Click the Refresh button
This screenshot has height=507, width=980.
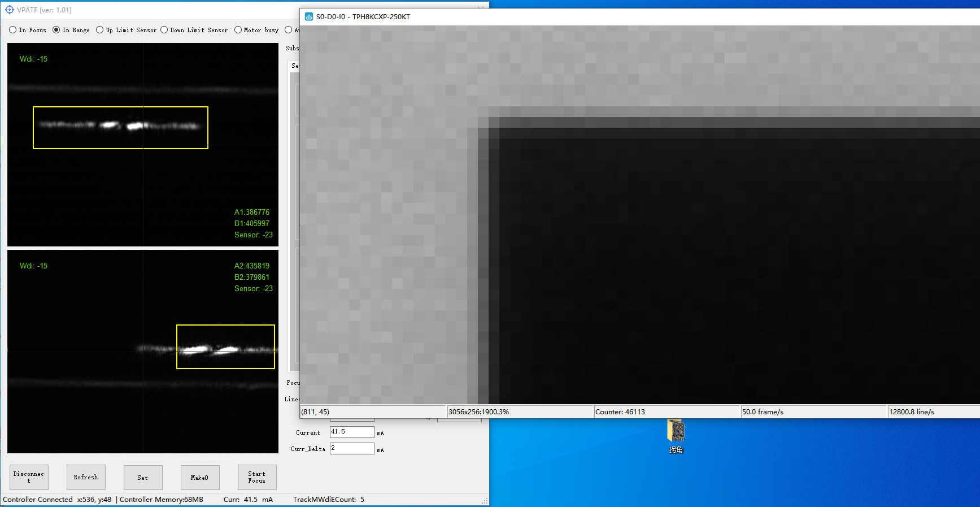point(86,477)
